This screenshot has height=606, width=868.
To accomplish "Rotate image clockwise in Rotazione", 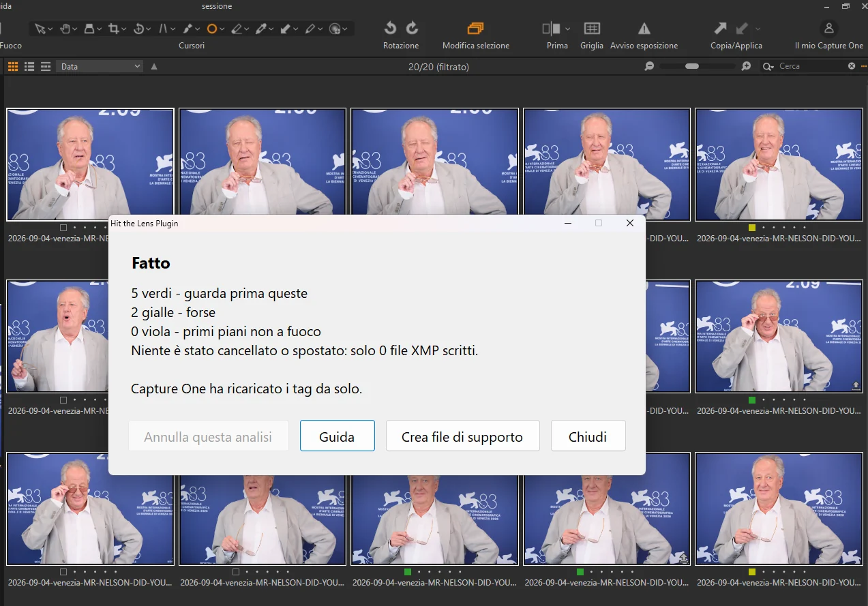I will [412, 28].
